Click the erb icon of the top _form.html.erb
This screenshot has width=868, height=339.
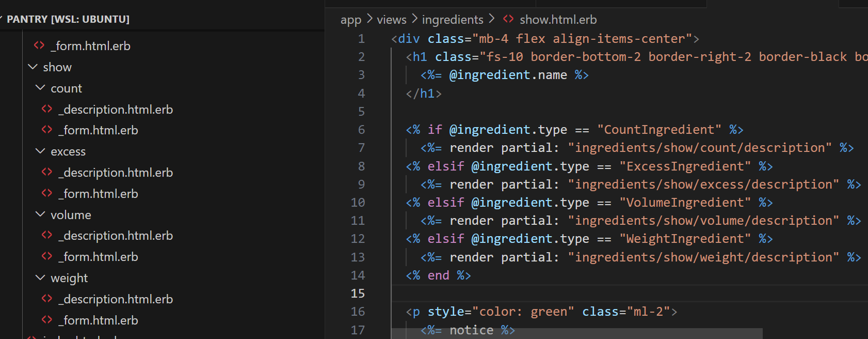coord(39,45)
